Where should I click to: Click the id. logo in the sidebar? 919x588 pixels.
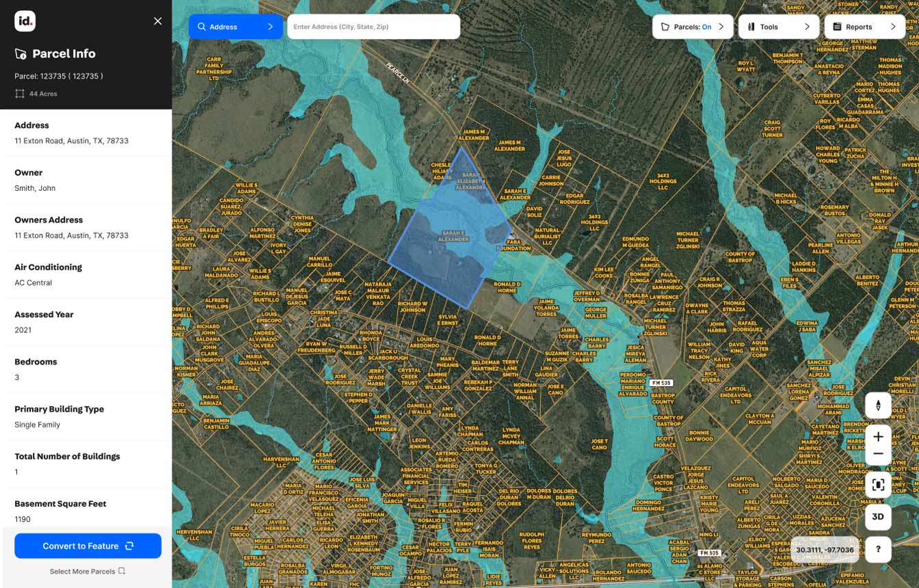click(25, 21)
